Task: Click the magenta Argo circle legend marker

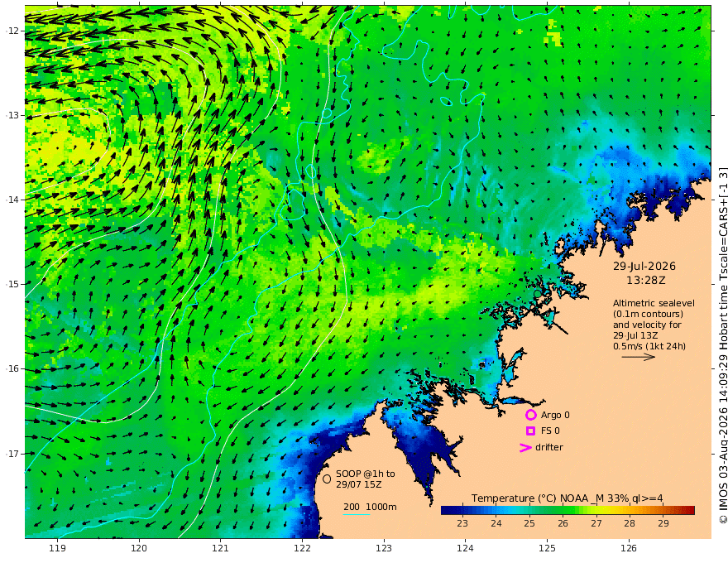Action: tap(530, 415)
